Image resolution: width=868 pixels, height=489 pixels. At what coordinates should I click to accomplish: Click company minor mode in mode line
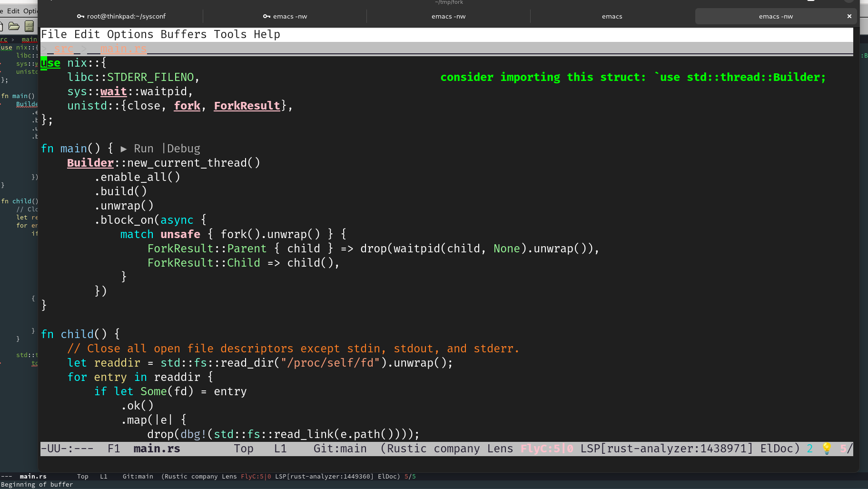457,449
